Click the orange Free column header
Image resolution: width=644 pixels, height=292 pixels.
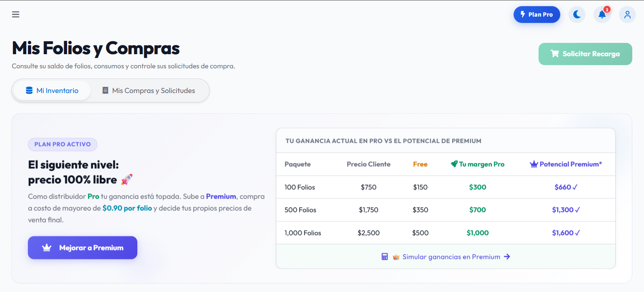tap(420, 164)
